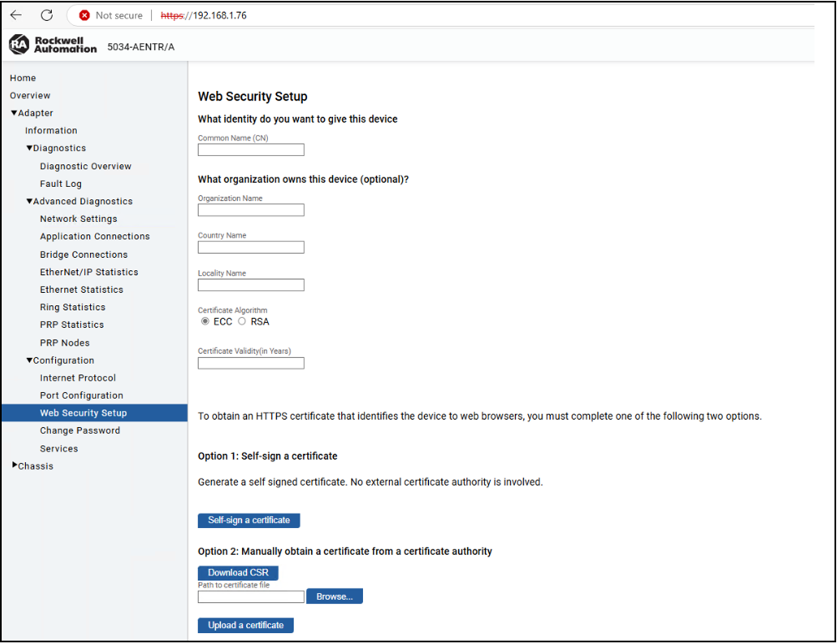Open Bridge Connections
The width and height of the screenshot is (837, 644).
click(84, 255)
